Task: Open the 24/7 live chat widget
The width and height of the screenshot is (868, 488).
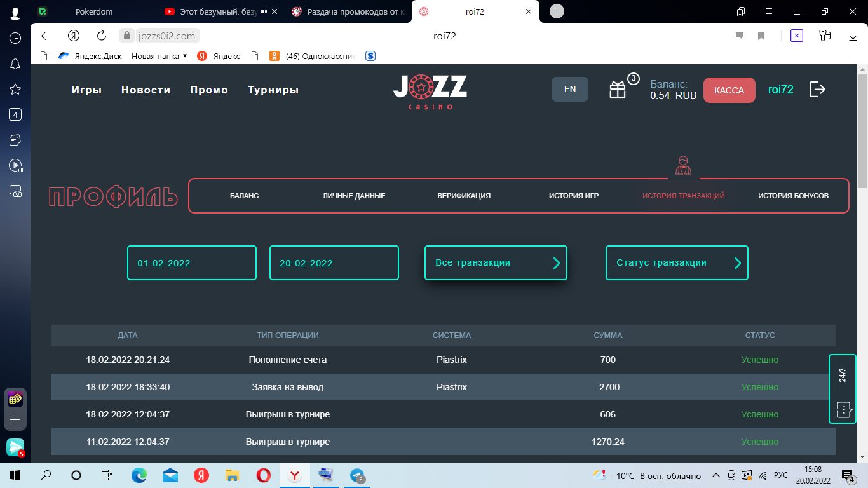Action: click(843, 389)
